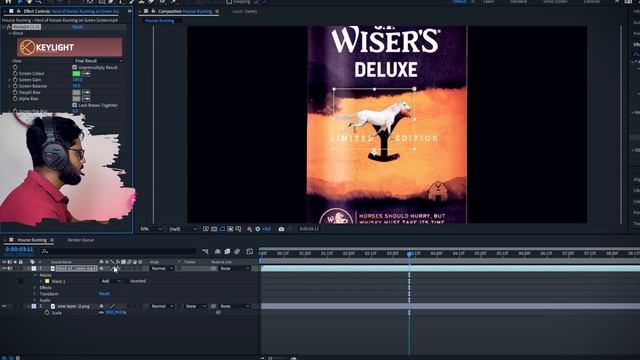Mute audio of the Herd of Horses layer
This screenshot has width=640, height=360.
(10, 269)
